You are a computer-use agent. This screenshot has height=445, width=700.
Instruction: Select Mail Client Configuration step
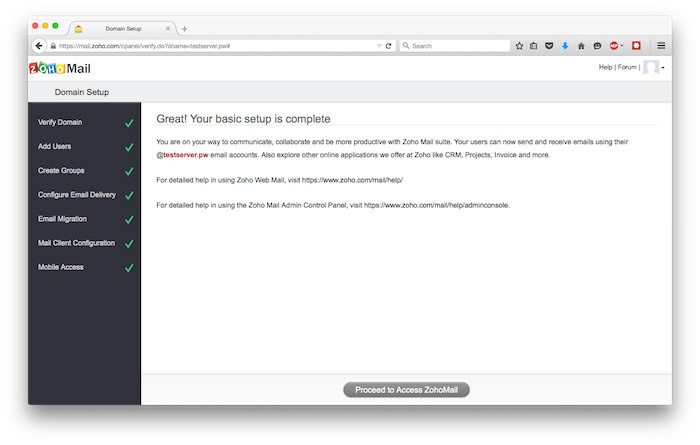(x=76, y=243)
